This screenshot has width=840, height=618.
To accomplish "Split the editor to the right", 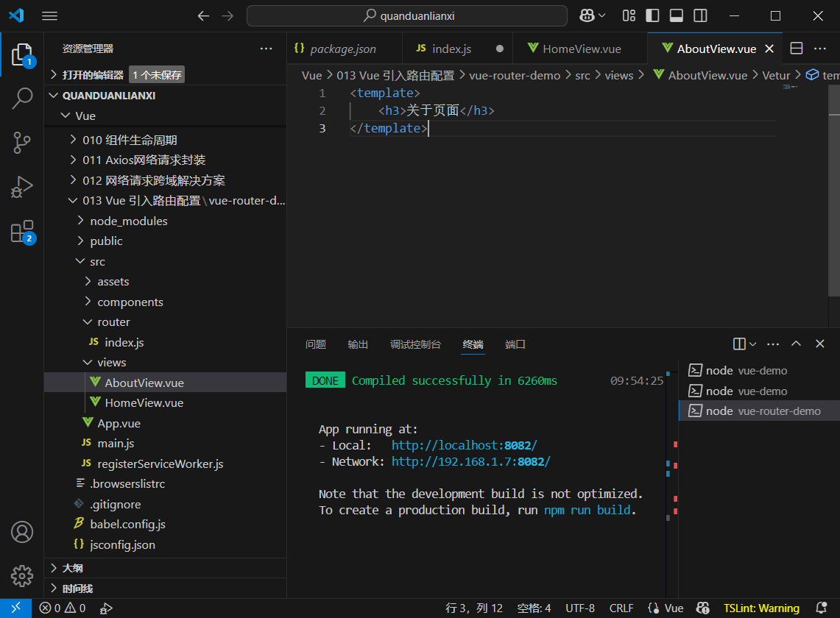I will pyautogui.click(x=796, y=49).
